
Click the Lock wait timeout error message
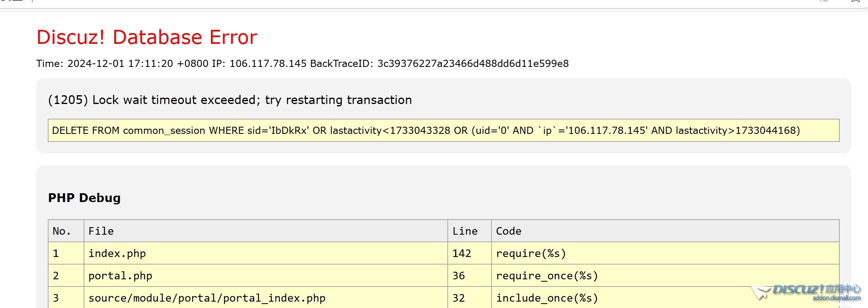click(x=230, y=100)
